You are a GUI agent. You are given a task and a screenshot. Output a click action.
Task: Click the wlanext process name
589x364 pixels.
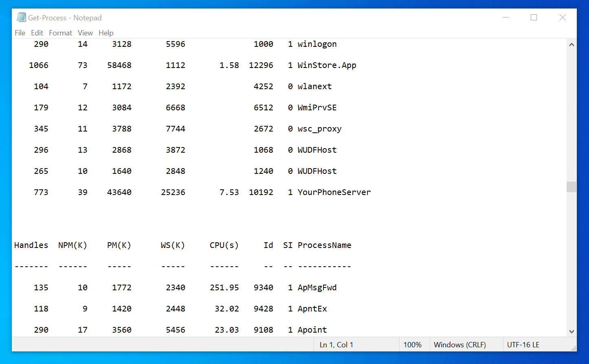(315, 86)
